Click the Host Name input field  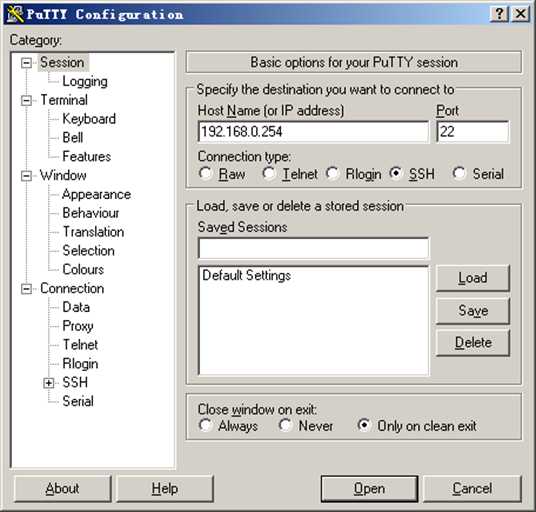coord(313,132)
